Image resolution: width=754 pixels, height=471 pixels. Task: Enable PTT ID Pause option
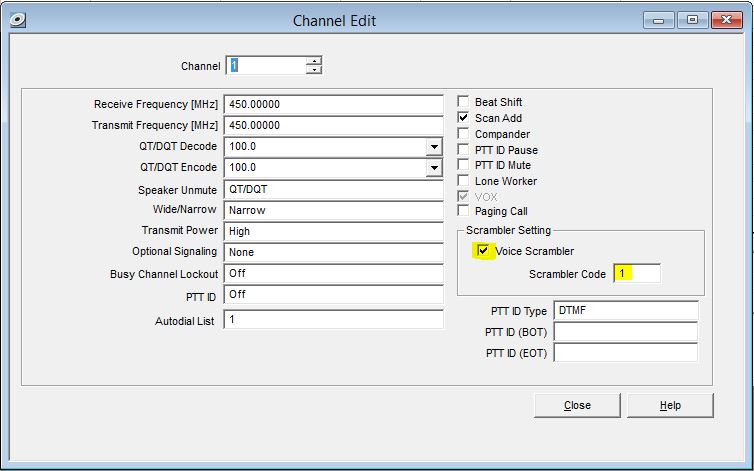(463, 149)
